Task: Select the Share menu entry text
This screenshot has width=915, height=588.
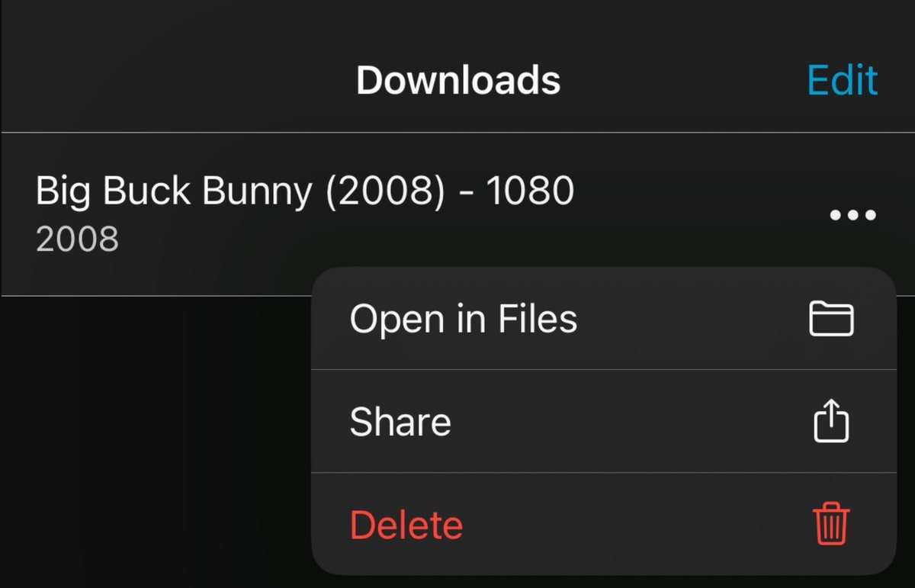Action: coord(400,422)
